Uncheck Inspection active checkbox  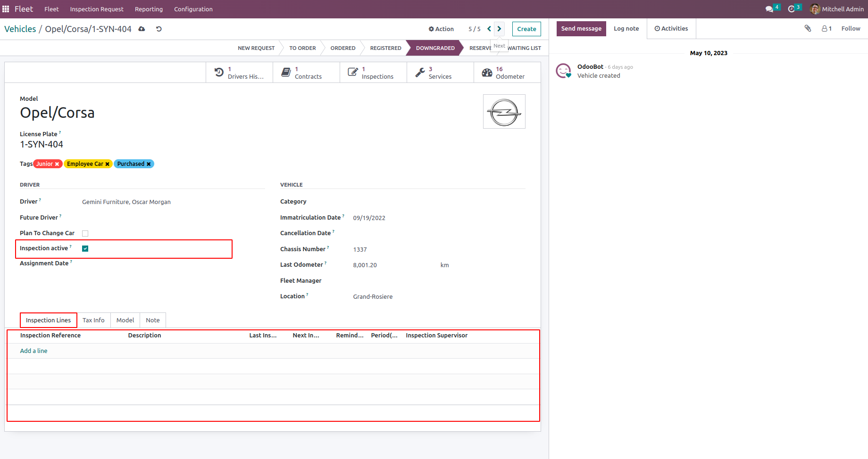[85, 248]
